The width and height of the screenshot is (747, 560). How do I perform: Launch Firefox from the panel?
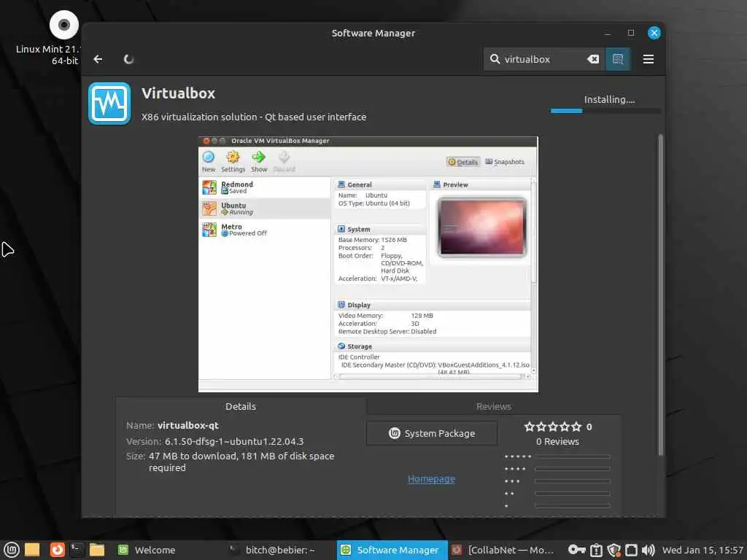coord(57,550)
